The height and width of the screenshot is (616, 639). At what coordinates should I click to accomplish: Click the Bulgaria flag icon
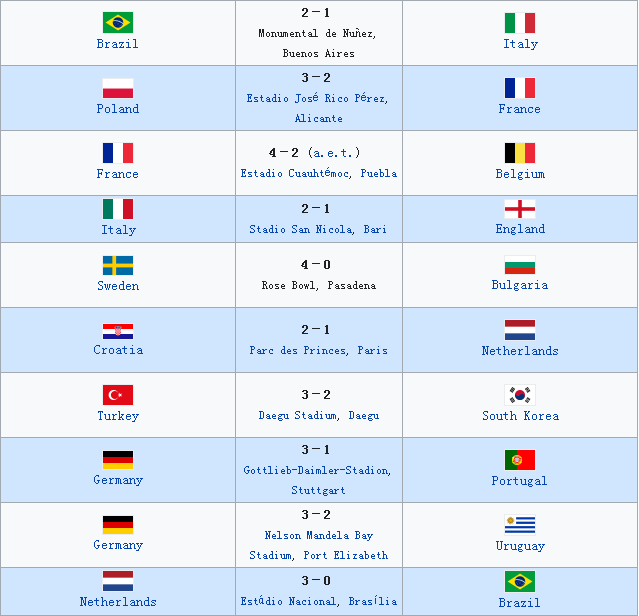[x=520, y=265]
